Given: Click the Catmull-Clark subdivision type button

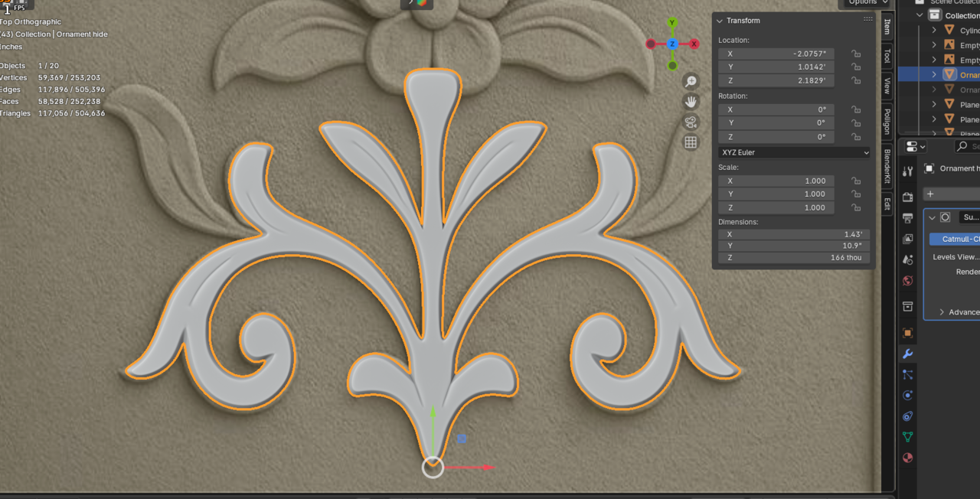Looking at the screenshot, I should 955,239.
